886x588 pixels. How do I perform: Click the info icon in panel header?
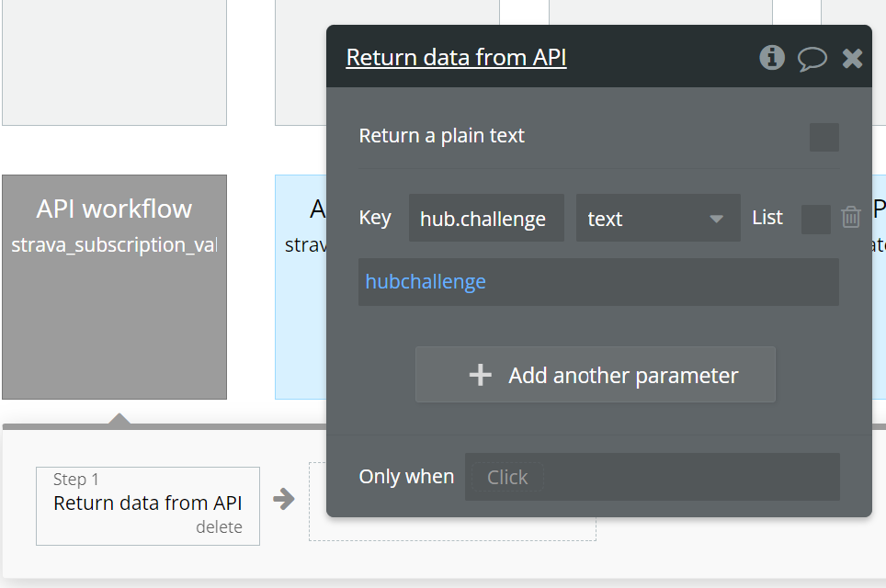click(772, 58)
